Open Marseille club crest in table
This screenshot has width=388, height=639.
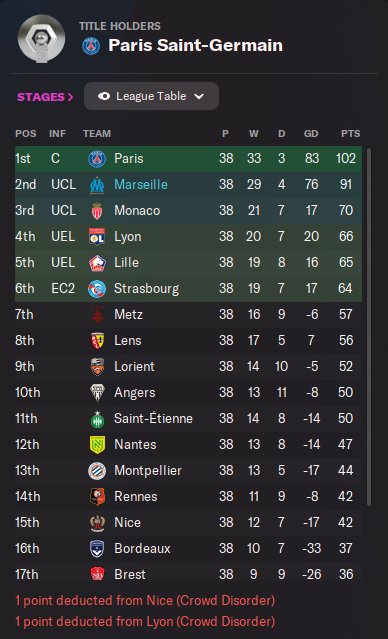tap(97, 185)
